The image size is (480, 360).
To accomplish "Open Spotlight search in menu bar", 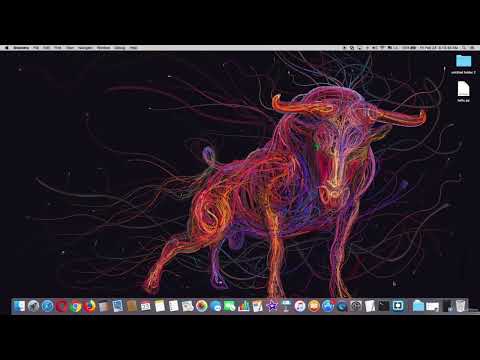I will (x=464, y=48).
